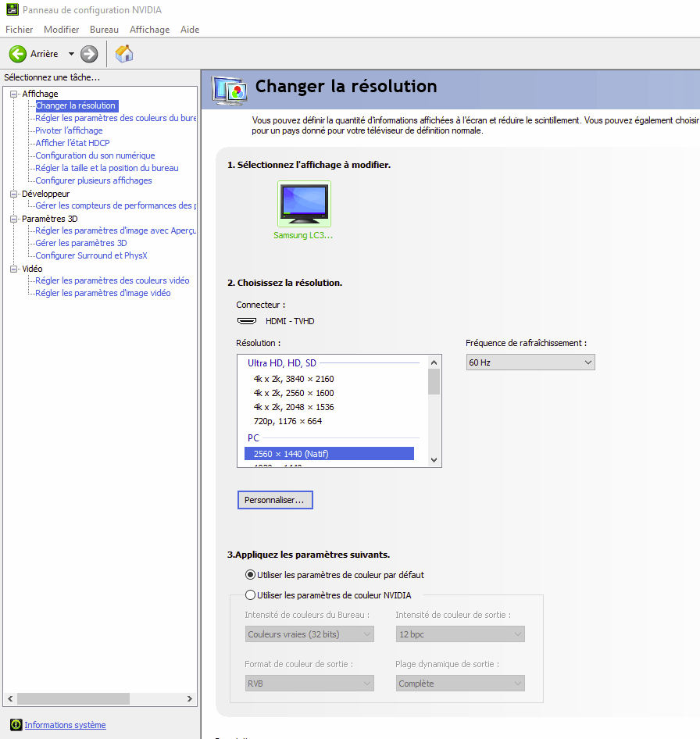Image resolution: width=700 pixels, height=739 pixels.
Task: Click task tree horizontal scroll right arrow
Action: point(190,698)
